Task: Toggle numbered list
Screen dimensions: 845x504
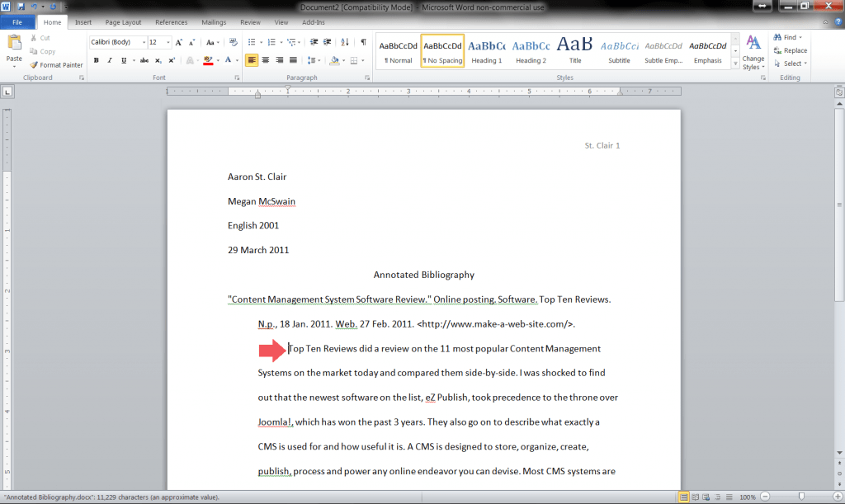Action: [271, 42]
